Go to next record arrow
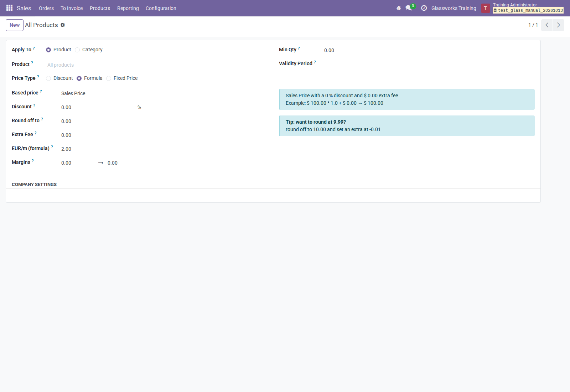This screenshot has height=392, width=570. click(558, 25)
